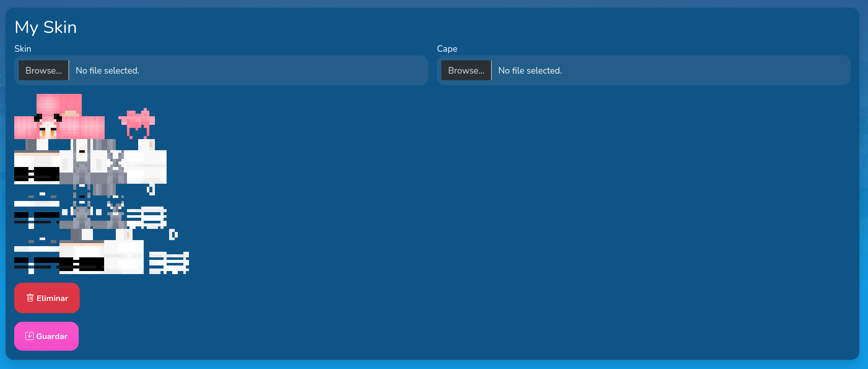Open the Skin file Browse button
The image size is (868, 369).
[44, 71]
